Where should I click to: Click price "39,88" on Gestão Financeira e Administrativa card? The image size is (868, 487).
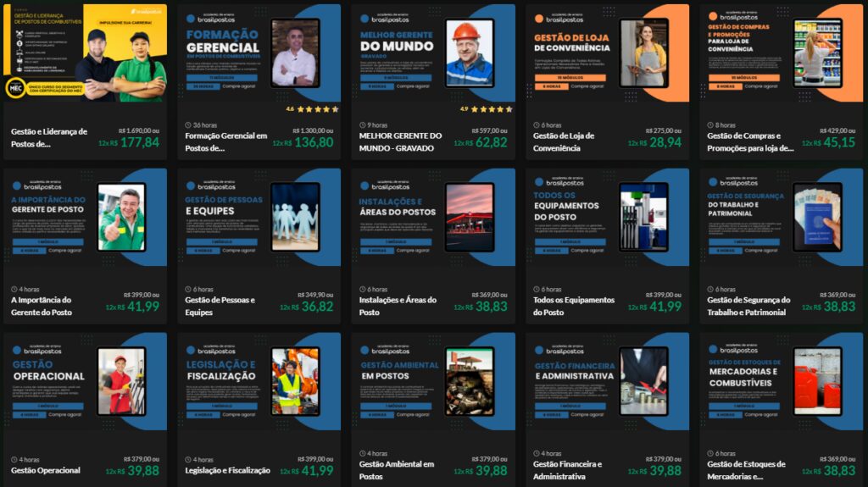click(x=665, y=471)
